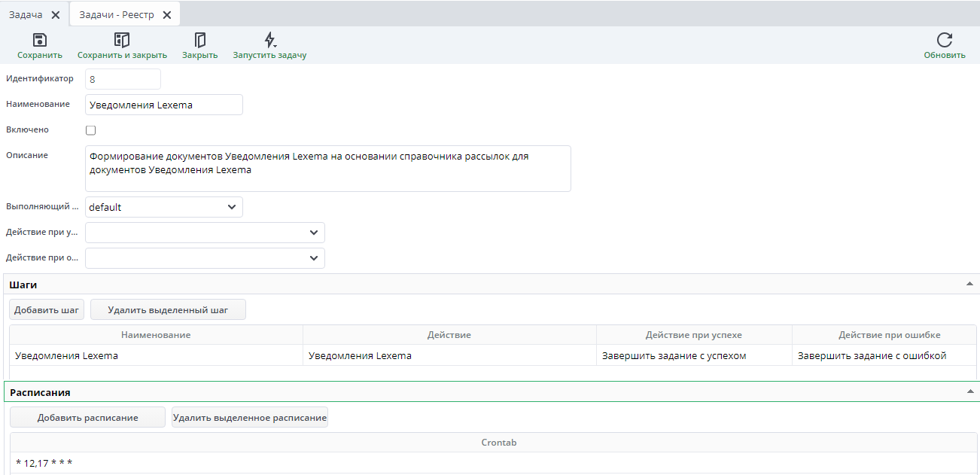Click Сохранить и закрыть toolbar icon
This screenshot has height=475, width=980.
pyautogui.click(x=122, y=40)
